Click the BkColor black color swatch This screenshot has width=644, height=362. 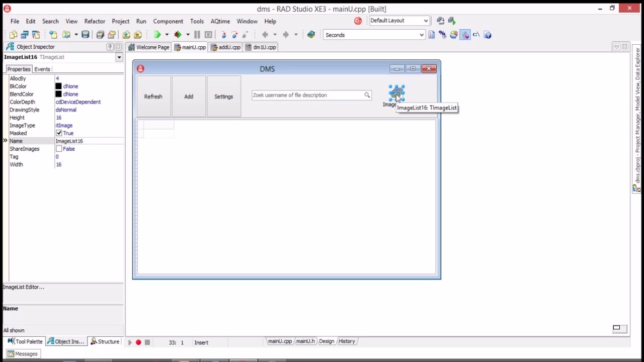58,86
